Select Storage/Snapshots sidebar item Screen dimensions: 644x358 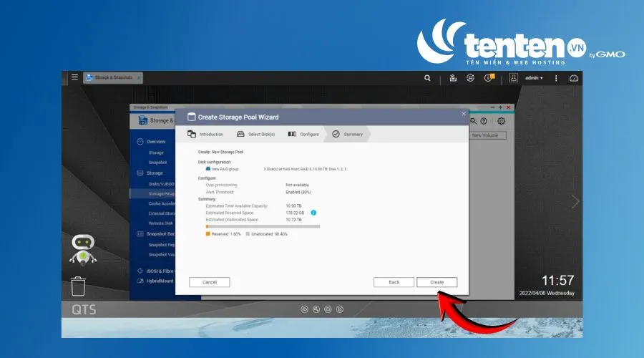(x=153, y=193)
